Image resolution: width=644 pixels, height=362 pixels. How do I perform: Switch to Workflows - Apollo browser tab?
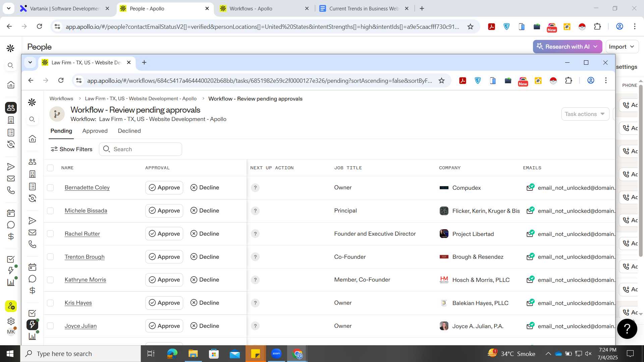[x=264, y=9]
